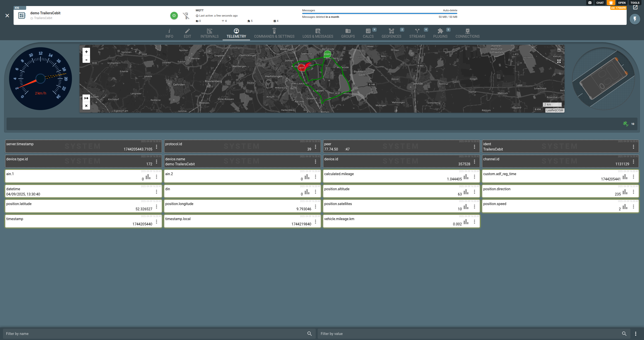The image size is (644, 340).
Task: Open the position.latitude three-dot menu
Action: [x=156, y=207]
